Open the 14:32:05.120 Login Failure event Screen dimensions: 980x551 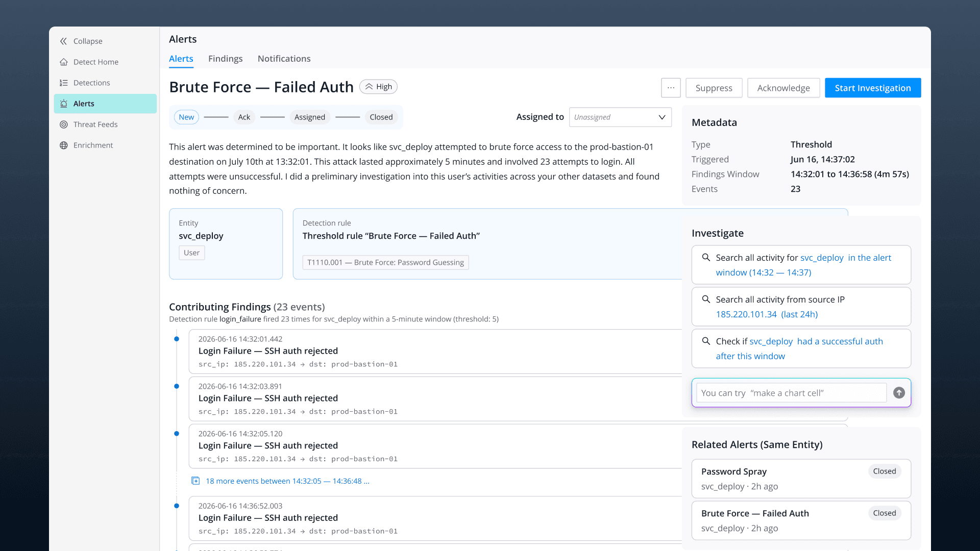pos(435,446)
